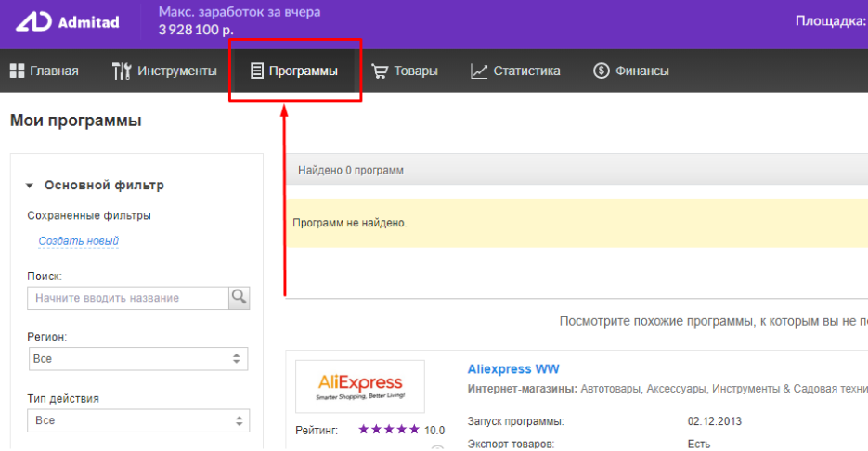This screenshot has height=451, width=868.
Task: Click the Создать новый filter link
Action: 79,241
